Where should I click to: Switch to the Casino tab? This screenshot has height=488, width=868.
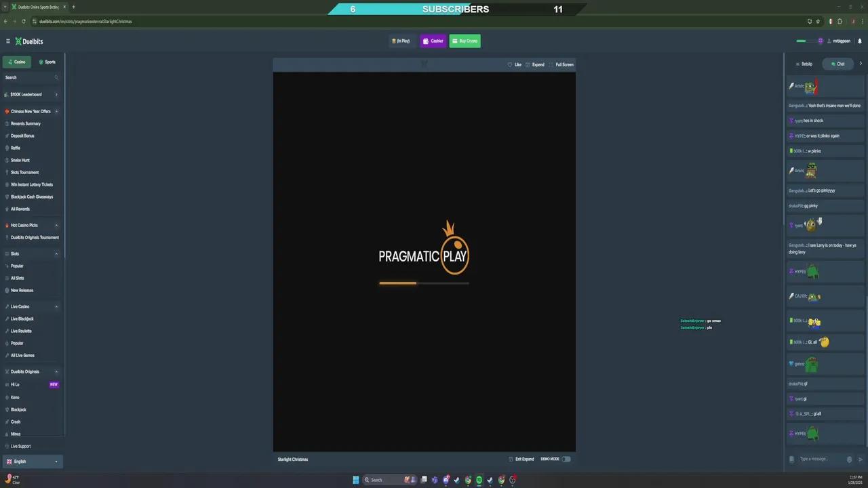point(17,62)
